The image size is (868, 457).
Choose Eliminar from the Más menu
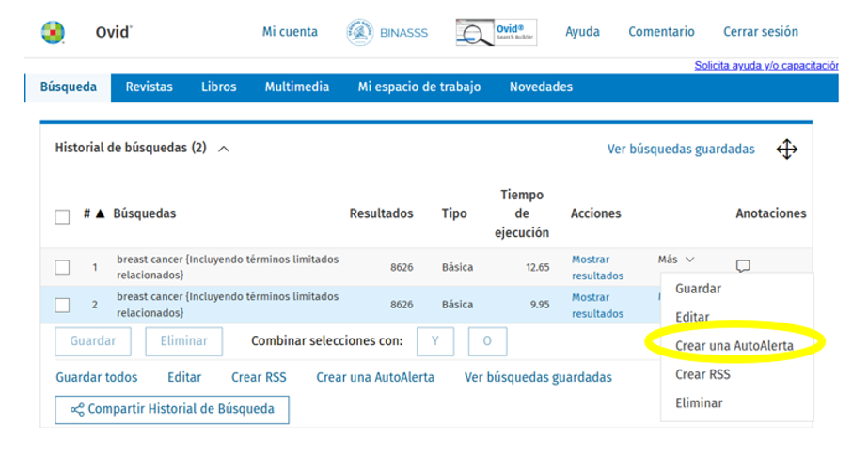pyautogui.click(x=699, y=402)
